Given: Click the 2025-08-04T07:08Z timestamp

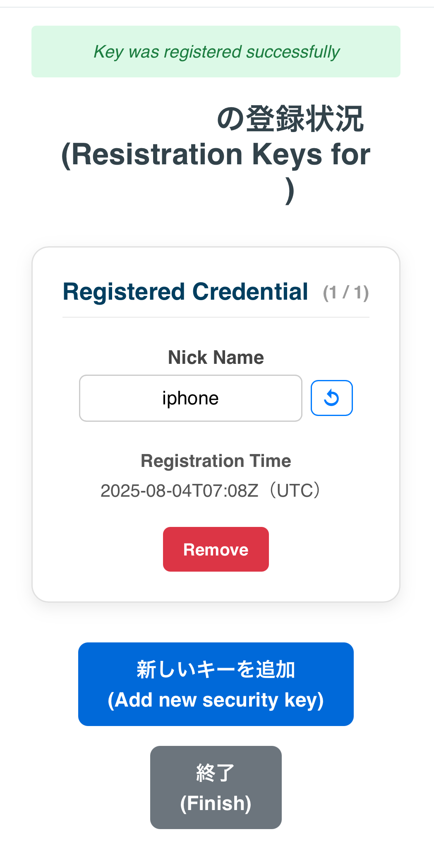Looking at the screenshot, I should 179,491.
